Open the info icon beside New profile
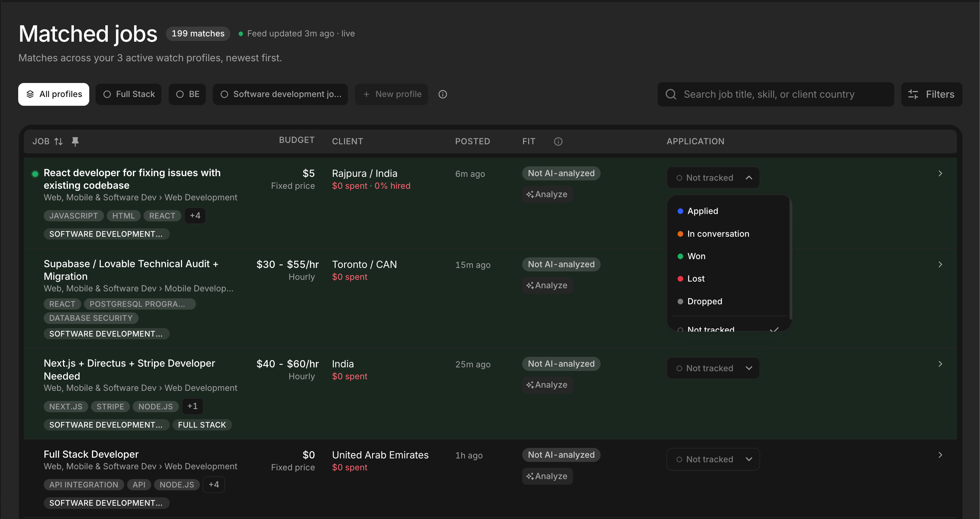The width and height of the screenshot is (980, 519). tap(442, 94)
